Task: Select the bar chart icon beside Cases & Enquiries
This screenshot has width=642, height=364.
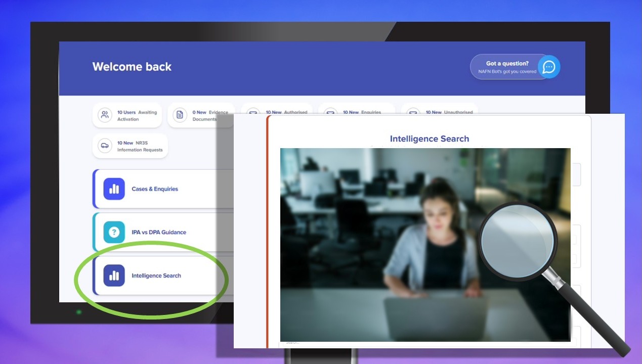Action: [114, 189]
